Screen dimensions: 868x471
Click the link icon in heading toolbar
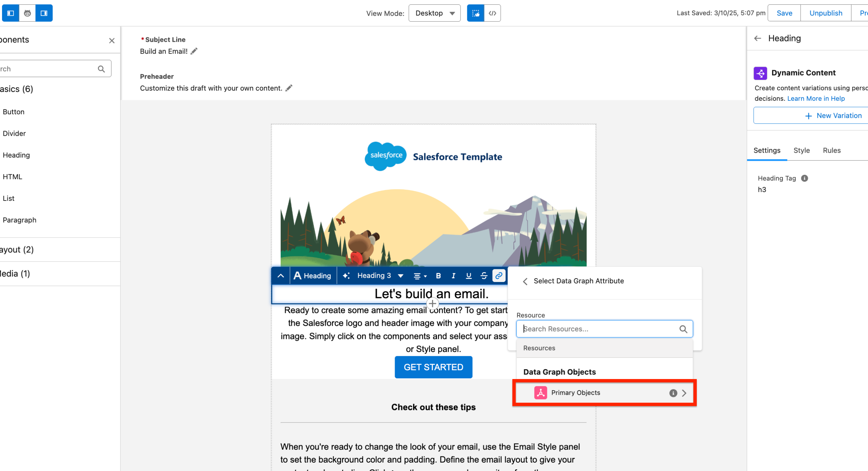click(498, 276)
